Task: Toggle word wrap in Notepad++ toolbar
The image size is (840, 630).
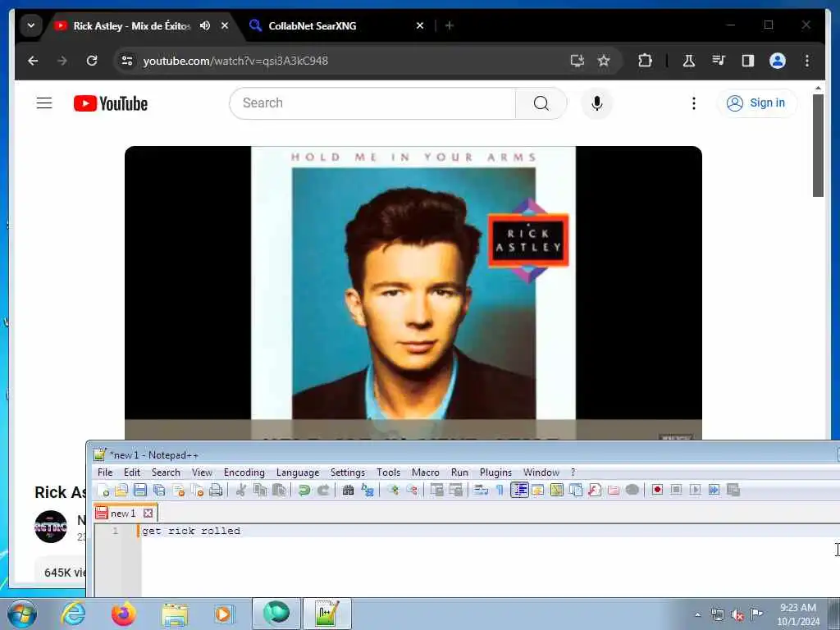Action: [481, 491]
